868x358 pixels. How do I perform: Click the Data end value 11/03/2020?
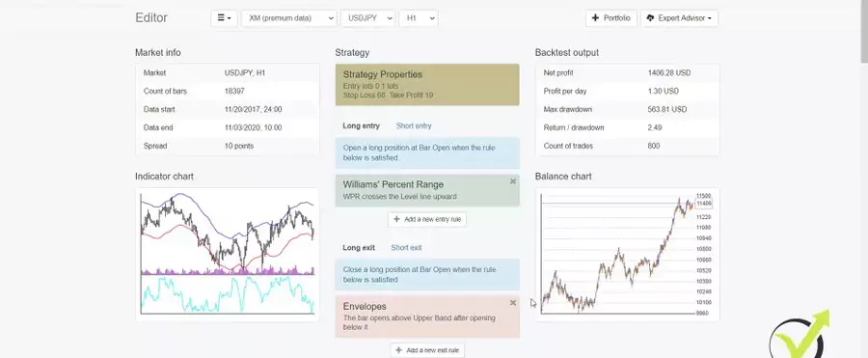coord(253,127)
